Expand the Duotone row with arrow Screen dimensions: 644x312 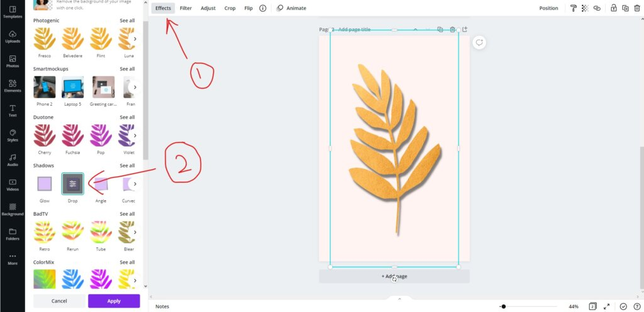[135, 135]
